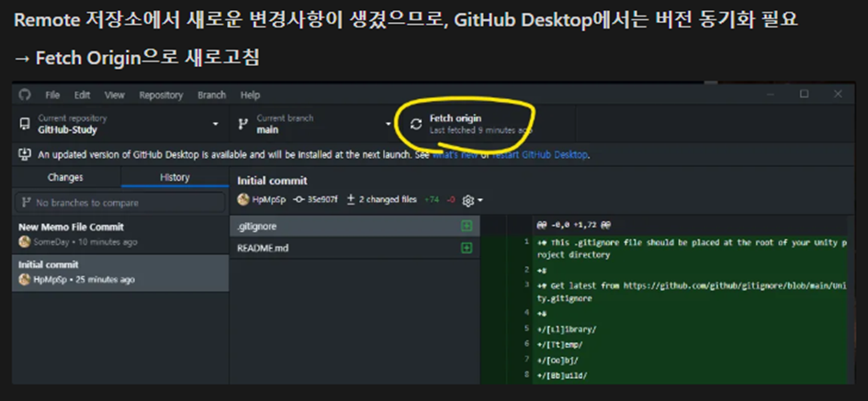Select the .gitignore file
The image size is (868, 401).
[355, 227]
